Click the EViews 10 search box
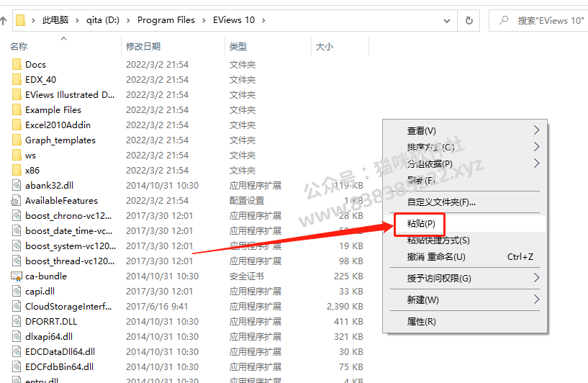The width and height of the screenshot is (588, 383). click(x=540, y=20)
